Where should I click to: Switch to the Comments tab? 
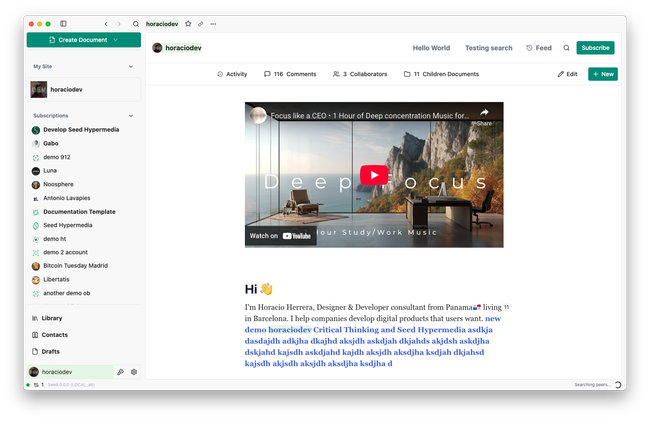290,74
